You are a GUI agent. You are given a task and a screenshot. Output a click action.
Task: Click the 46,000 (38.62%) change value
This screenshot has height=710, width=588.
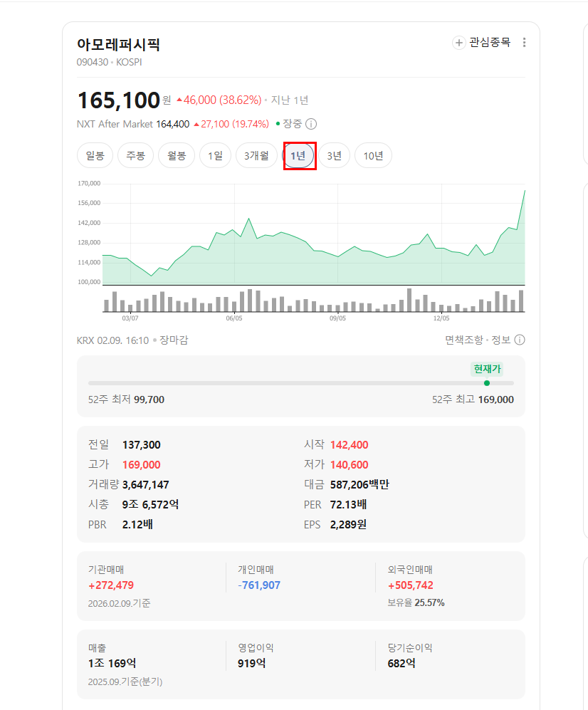click(219, 100)
